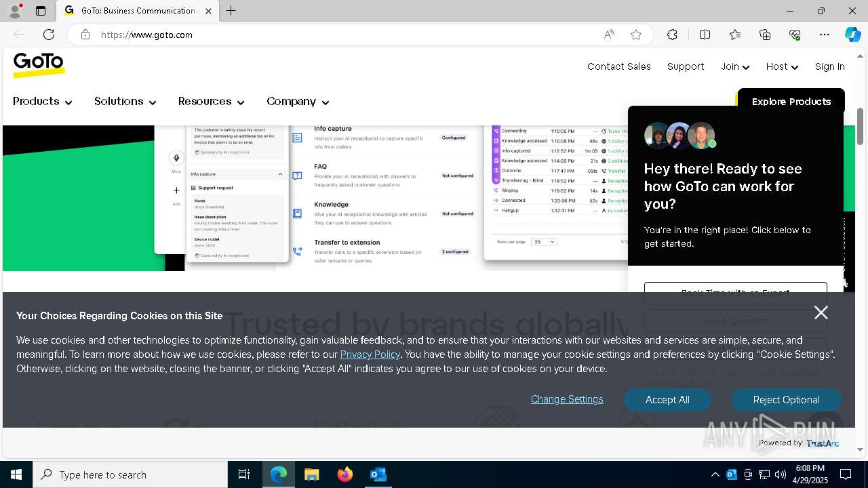View site information lock icon
Viewport: 868px width, 488px height.
tap(85, 35)
